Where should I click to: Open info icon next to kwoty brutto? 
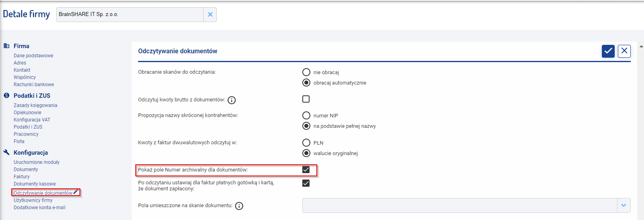(232, 100)
